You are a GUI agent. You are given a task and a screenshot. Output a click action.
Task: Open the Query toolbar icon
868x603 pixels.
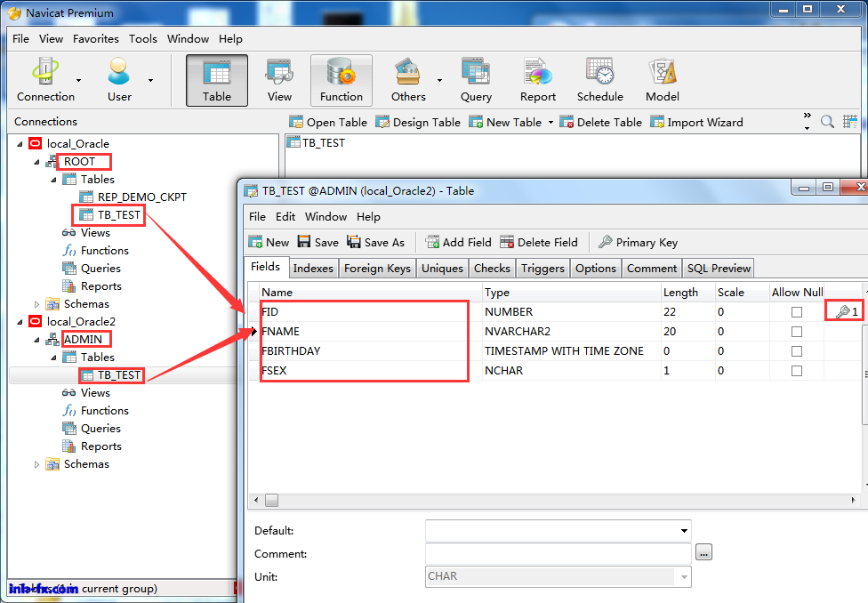tap(476, 80)
